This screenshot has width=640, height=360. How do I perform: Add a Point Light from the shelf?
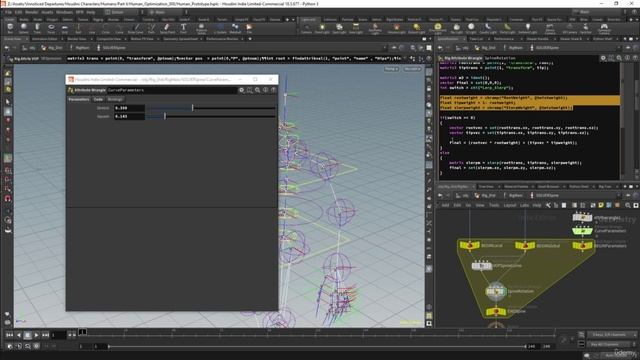(x=322, y=28)
